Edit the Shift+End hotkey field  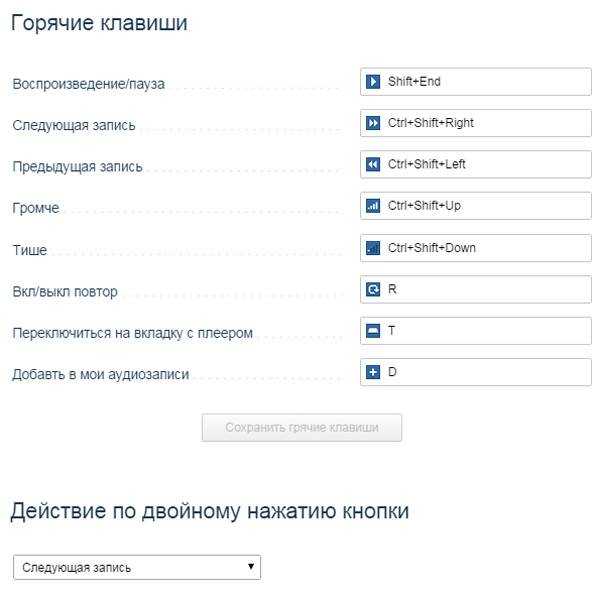click(476, 82)
